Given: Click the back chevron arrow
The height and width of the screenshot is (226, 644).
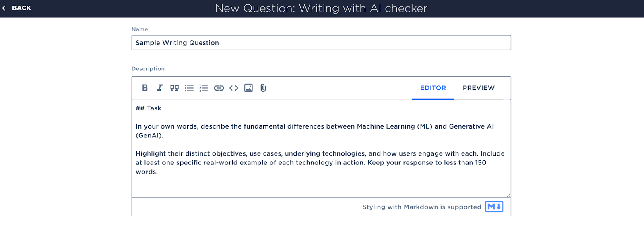Looking at the screenshot, I should point(4,8).
